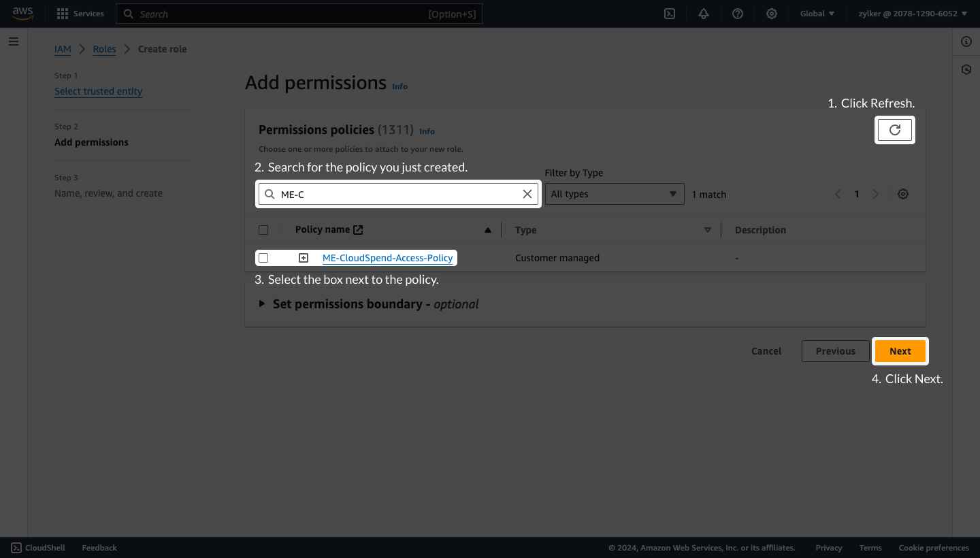
Task: Open the All types filter dropdown
Action: coord(614,194)
